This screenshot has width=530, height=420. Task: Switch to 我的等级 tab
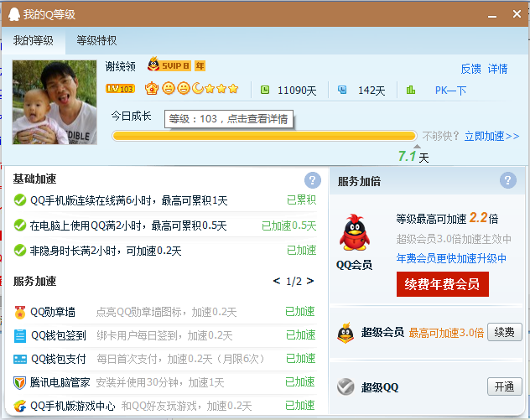pos(34,40)
